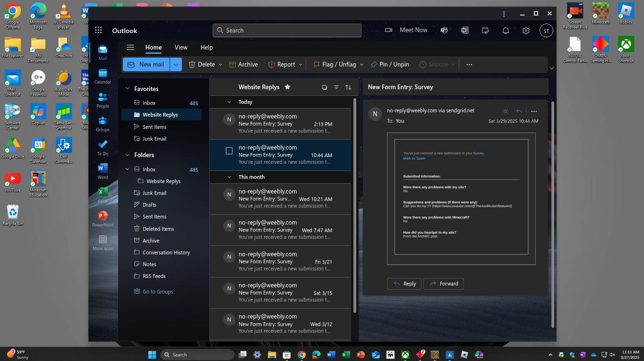Collapse the This month message group
The image size is (644, 361).
229,177
